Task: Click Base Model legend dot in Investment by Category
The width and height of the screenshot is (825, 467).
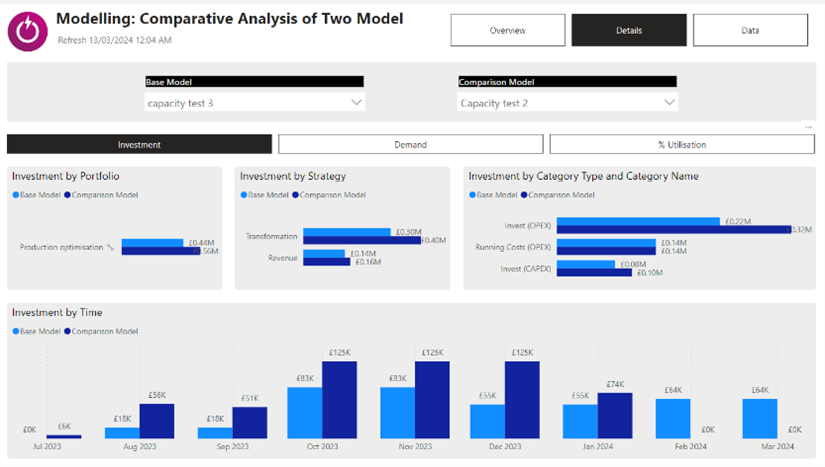Action: pyautogui.click(x=472, y=195)
